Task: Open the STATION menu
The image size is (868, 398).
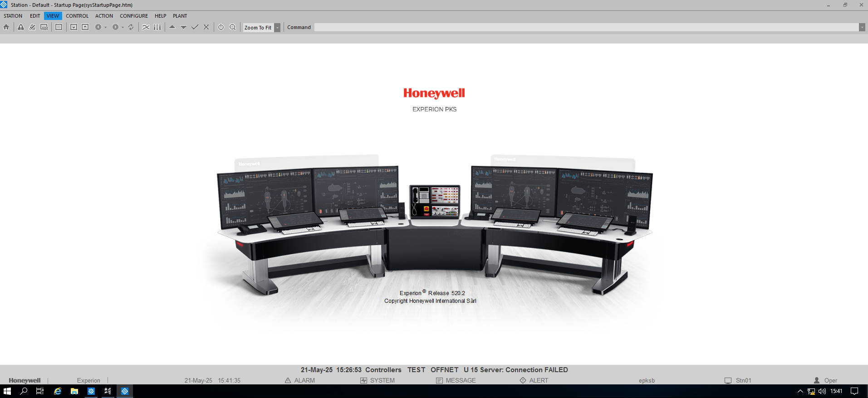Action: point(13,16)
